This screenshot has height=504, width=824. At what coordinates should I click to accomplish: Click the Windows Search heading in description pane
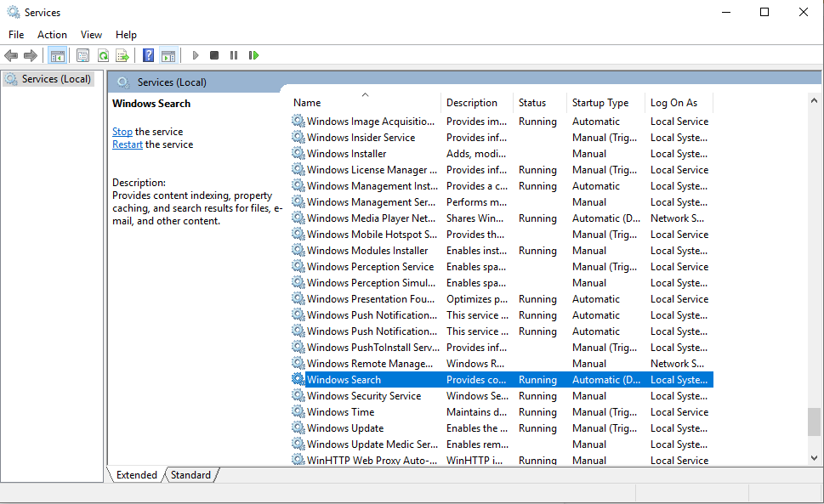[151, 104]
